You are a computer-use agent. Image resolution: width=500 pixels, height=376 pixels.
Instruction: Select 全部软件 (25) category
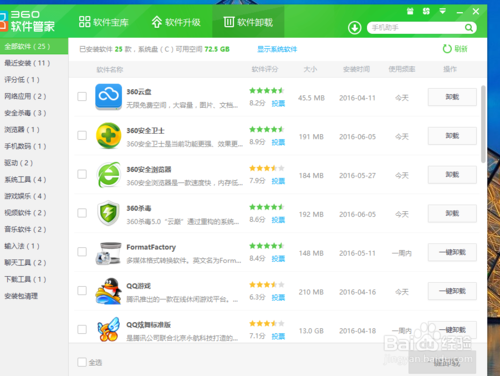(x=34, y=46)
